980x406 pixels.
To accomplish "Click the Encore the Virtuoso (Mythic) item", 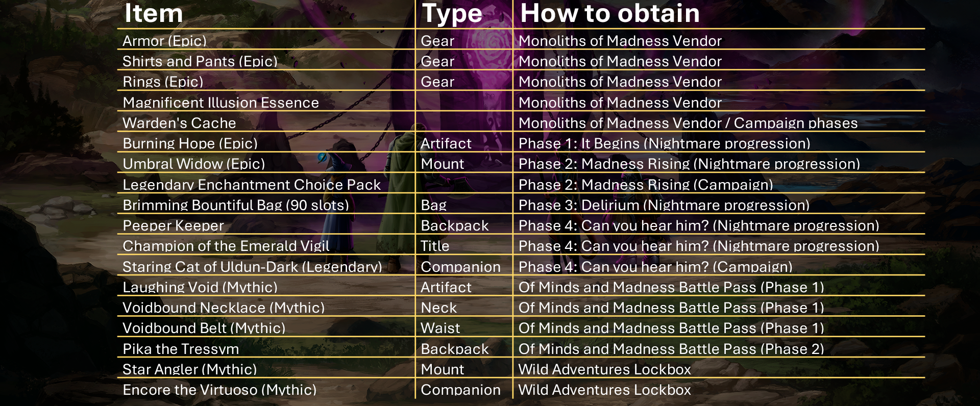I will [x=219, y=390].
